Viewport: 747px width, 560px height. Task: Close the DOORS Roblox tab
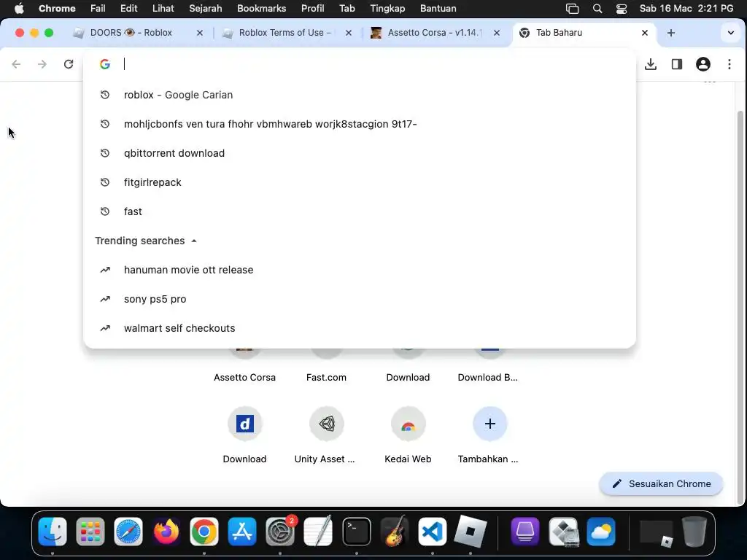click(x=200, y=33)
